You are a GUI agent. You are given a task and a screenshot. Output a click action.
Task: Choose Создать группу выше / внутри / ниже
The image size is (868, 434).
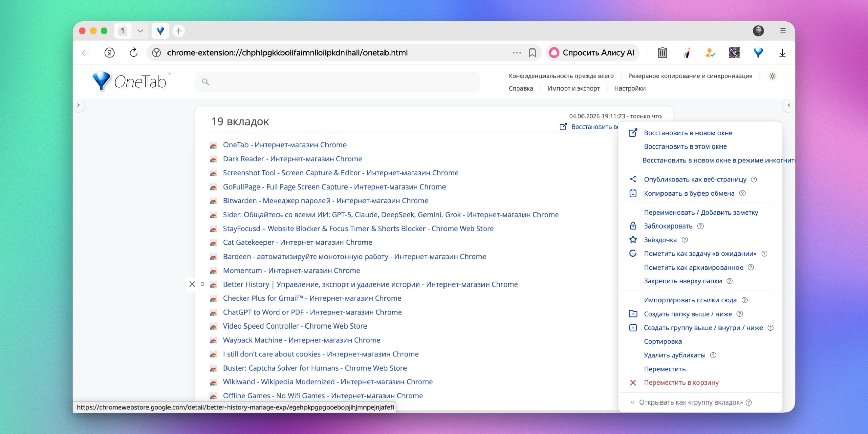703,328
